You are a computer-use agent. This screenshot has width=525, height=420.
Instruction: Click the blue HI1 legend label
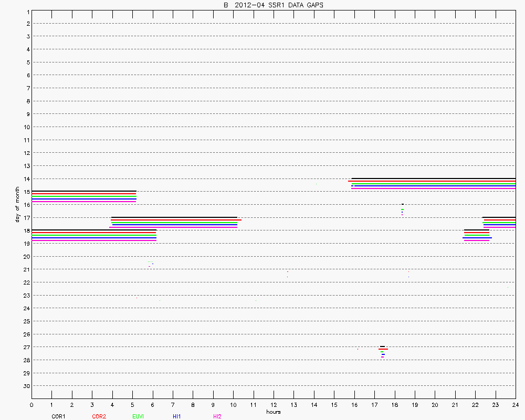177,416
